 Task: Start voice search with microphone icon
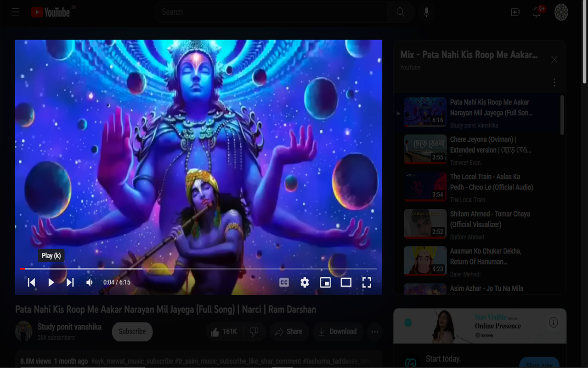point(426,12)
